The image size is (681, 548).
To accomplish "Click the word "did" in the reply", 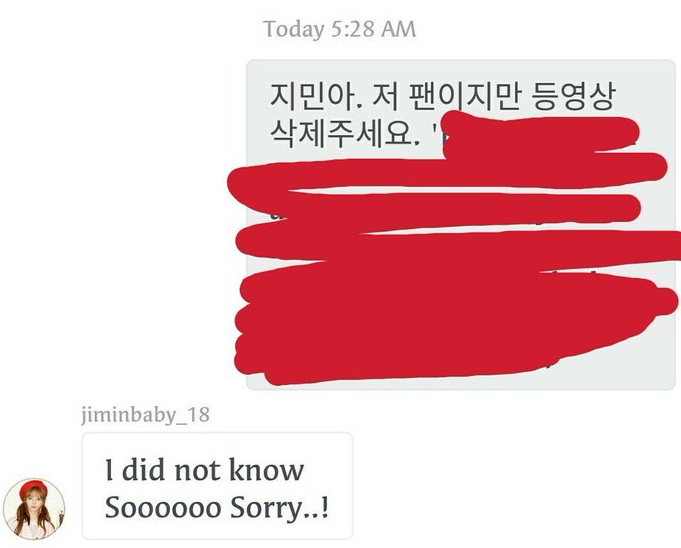I will coord(144,470).
